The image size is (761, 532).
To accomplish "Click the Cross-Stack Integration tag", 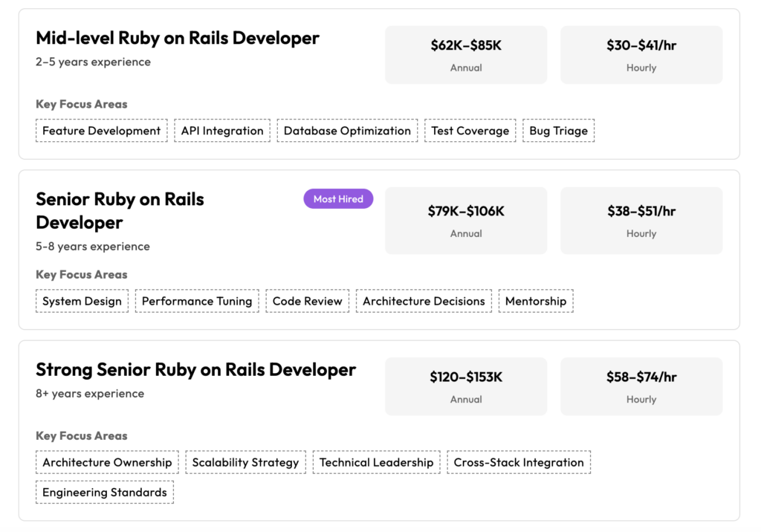I will point(519,462).
